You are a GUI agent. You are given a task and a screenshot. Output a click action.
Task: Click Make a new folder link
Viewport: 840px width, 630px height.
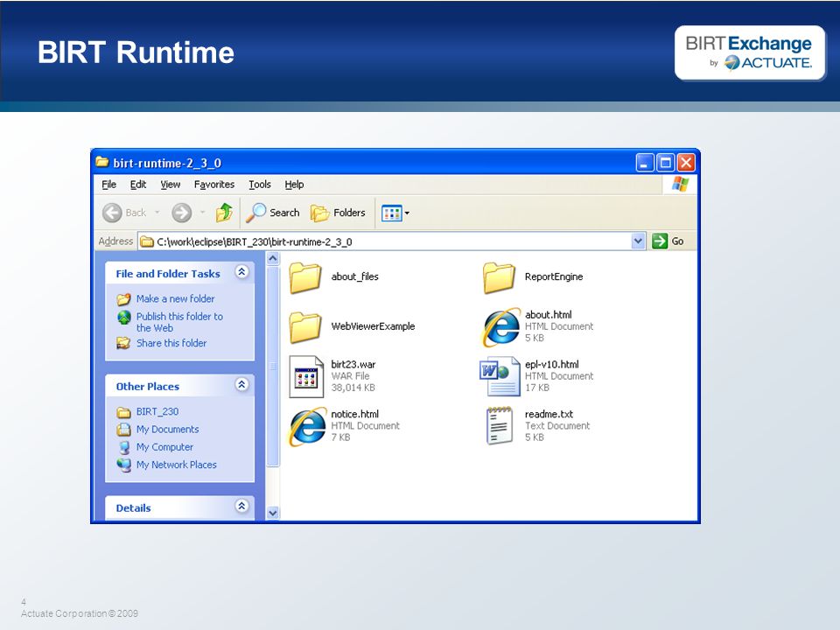(x=175, y=299)
